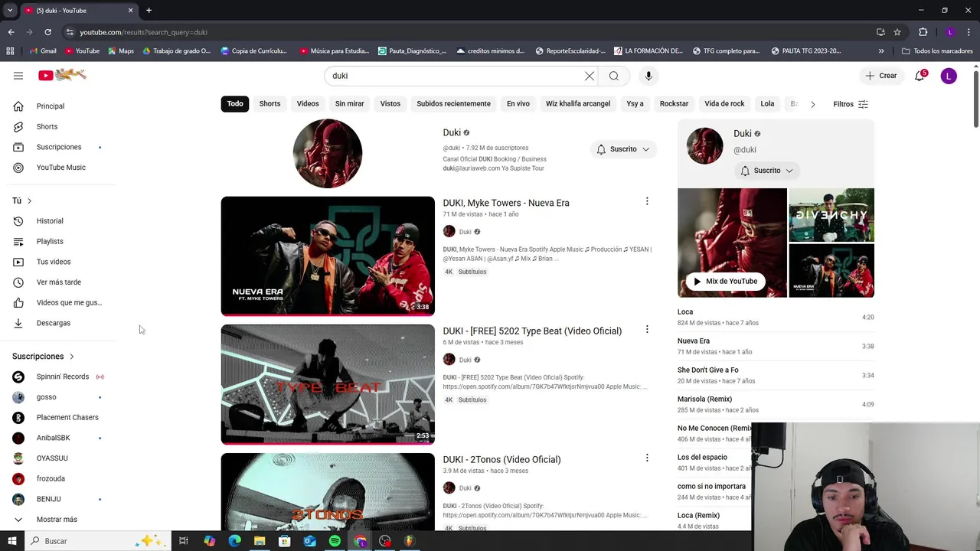Open the purple account avatar menu
980x551 pixels.
pyautogui.click(x=949, y=76)
